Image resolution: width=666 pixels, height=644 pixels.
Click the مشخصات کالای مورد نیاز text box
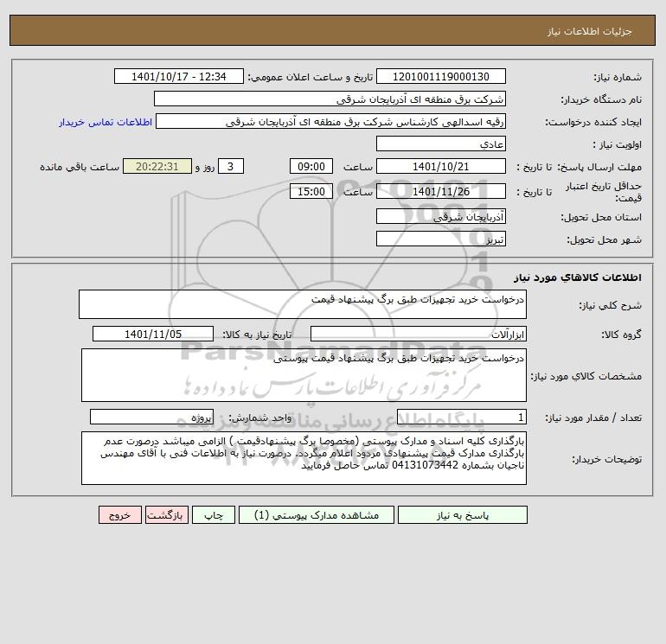(x=304, y=375)
